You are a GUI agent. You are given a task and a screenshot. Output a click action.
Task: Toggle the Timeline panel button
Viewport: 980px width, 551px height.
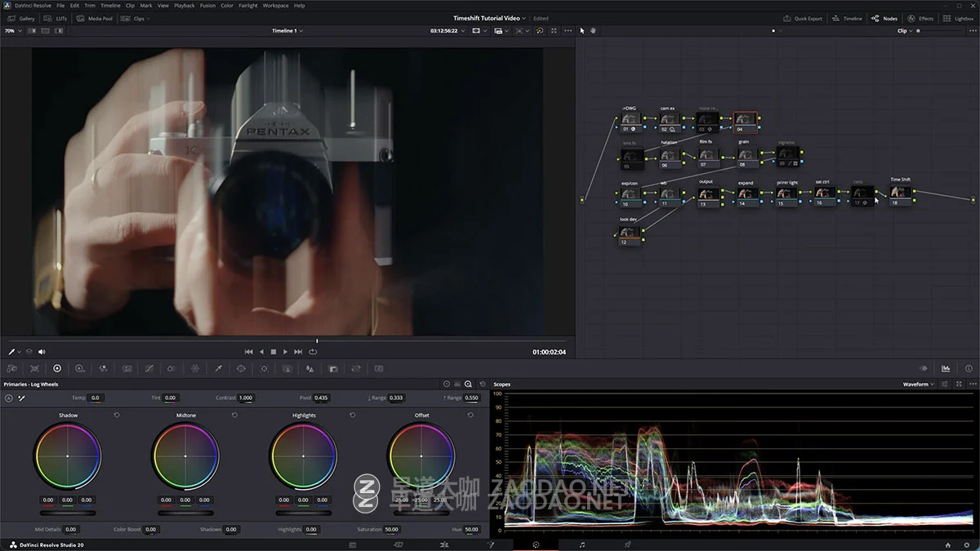[x=847, y=18]
